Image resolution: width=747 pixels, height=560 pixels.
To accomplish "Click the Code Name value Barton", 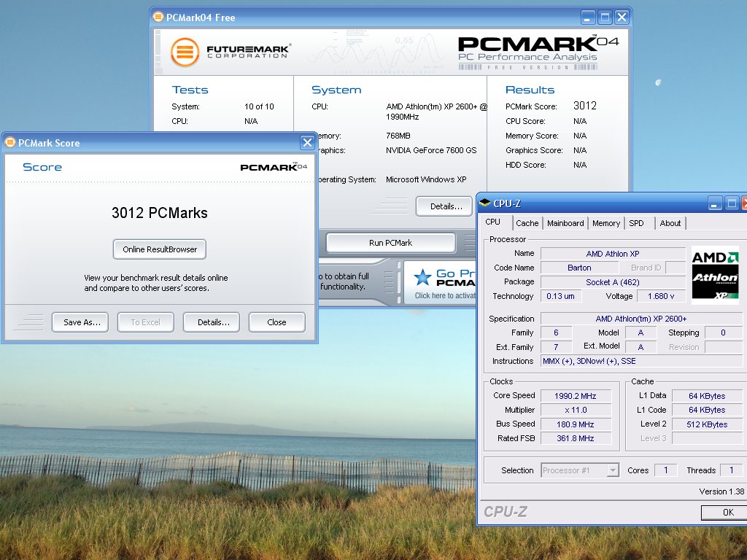I will [x=579, y=268].
